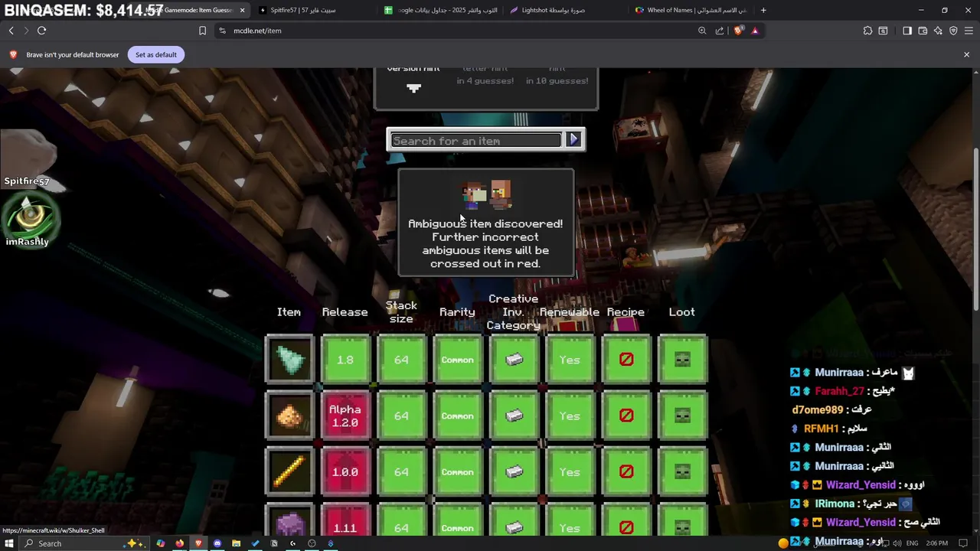
Task: Open the blaze rod item in third row
Action: point(289,472)
